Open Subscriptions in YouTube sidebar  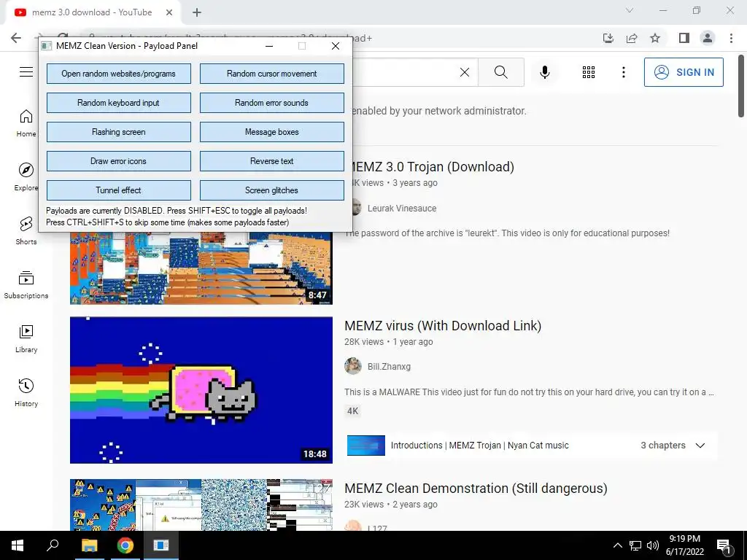click(26, 285)
